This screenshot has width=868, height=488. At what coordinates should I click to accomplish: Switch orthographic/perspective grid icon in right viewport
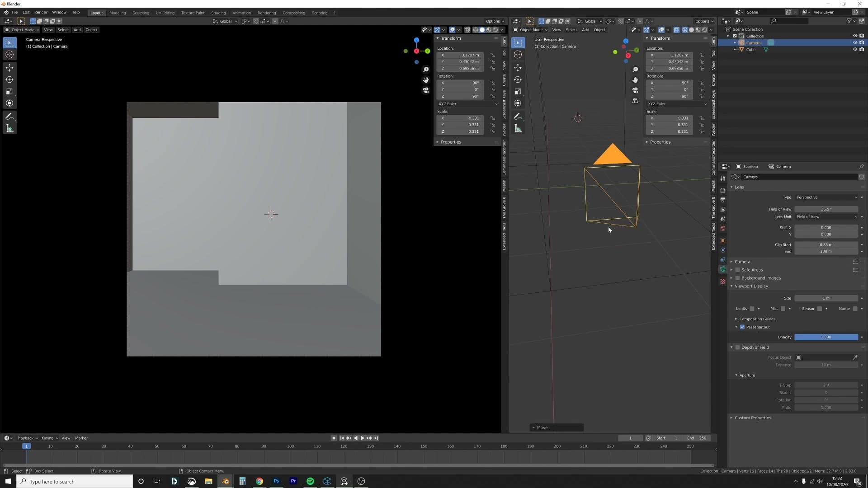(635, 101)
